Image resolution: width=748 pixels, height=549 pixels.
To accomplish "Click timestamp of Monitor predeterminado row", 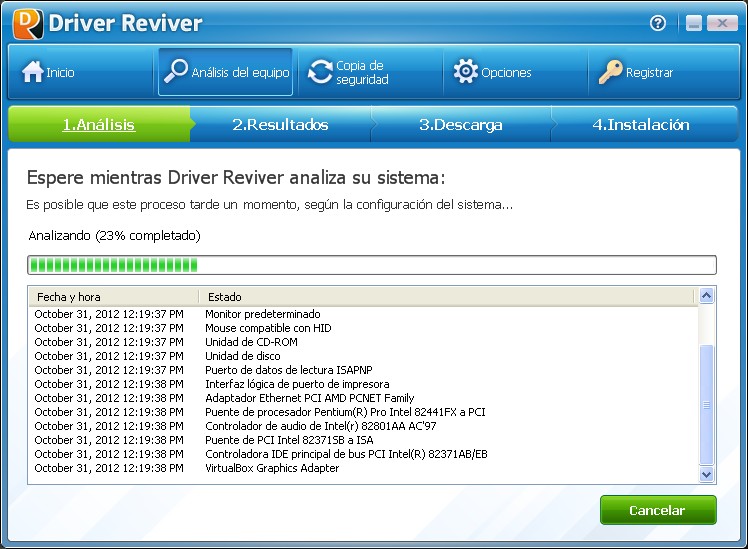I will [109, 314].
